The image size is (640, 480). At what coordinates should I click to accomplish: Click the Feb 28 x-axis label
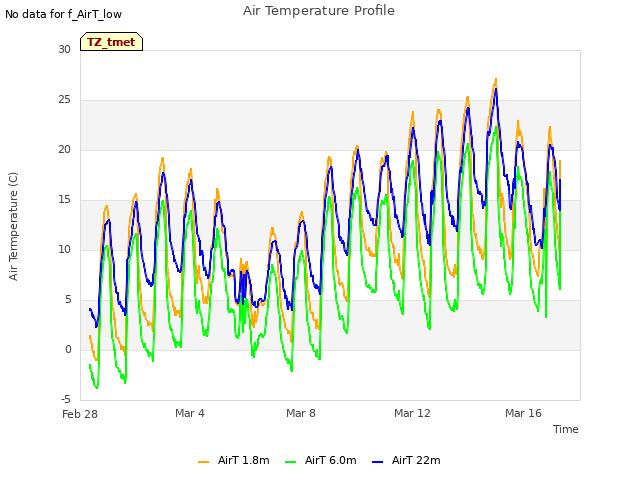80,414
